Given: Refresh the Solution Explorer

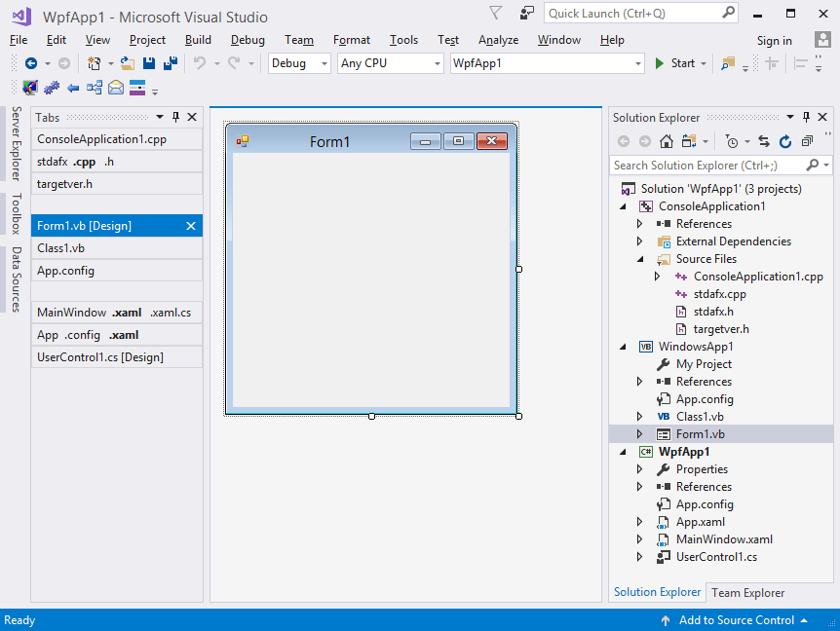Looking at the screenshot, I should coord(785,141).
